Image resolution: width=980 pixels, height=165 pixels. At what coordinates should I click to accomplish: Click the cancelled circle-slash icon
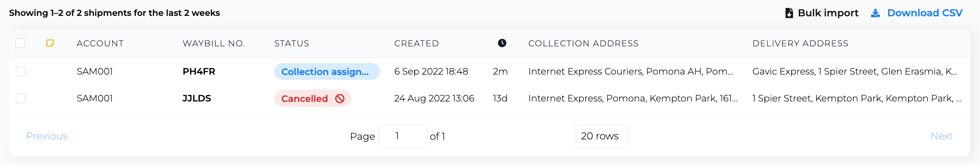pos(340,98)
